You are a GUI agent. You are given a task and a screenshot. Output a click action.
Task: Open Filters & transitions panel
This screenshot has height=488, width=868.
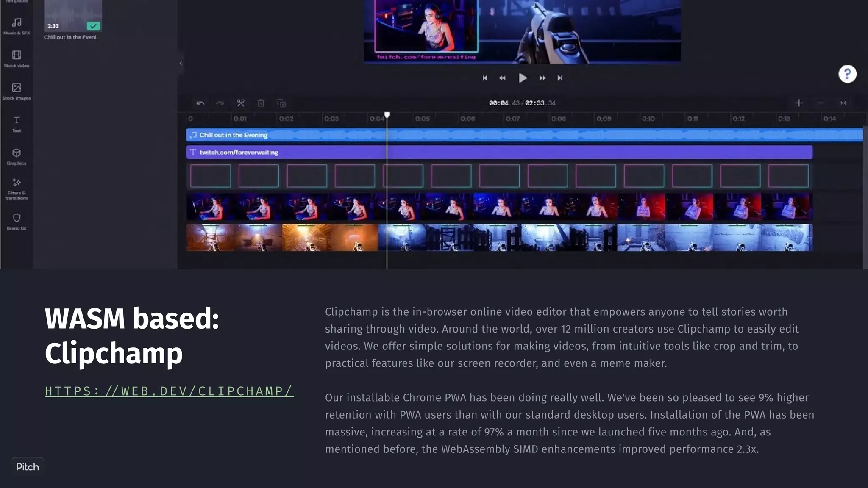(17, 189)
